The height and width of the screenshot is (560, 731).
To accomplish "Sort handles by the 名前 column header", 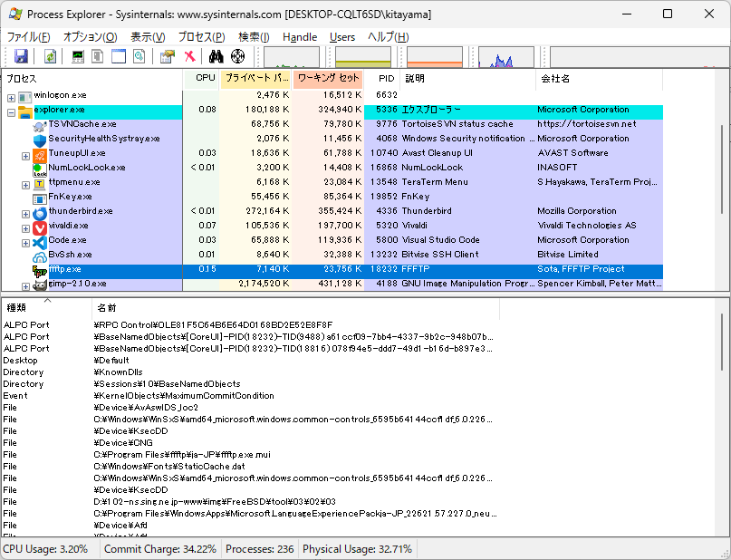I will (x=295, y=308).
